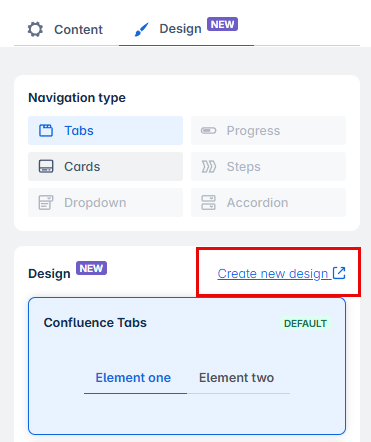Screen dimensions: 371x442
Task: Choose Cards navigation type
Action: pyautogui.click(x=105, y=166)
